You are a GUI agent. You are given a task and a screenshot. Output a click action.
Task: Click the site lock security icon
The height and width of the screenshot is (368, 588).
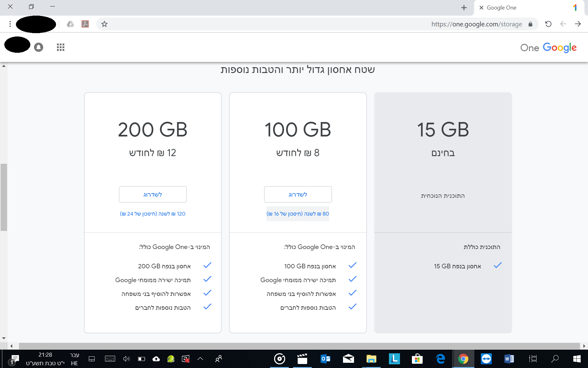tap(530, 24)
